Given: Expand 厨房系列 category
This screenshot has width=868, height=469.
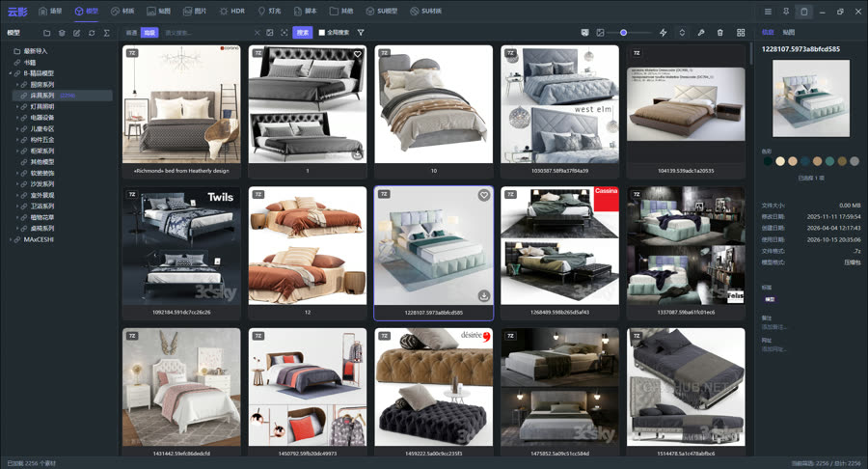Looking at the screenshot, I should 17,84.
